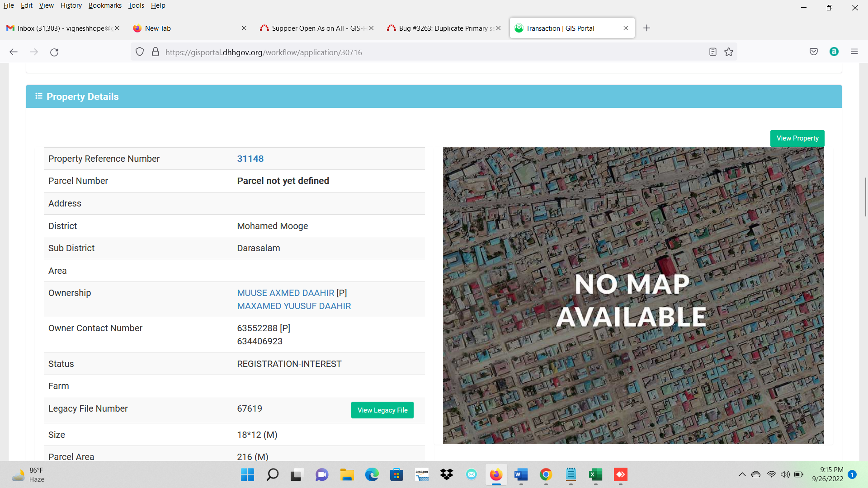Open Dropbox from the taskbar
This screenshot has height=488, width=868.
pos(447,474)
